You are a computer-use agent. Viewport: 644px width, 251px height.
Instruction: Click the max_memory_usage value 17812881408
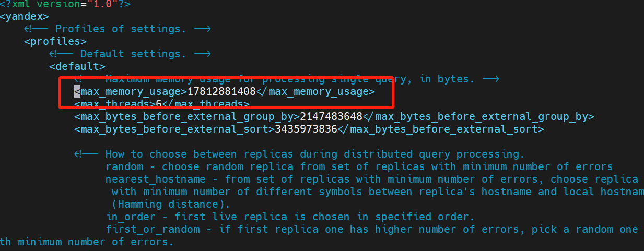221,92
